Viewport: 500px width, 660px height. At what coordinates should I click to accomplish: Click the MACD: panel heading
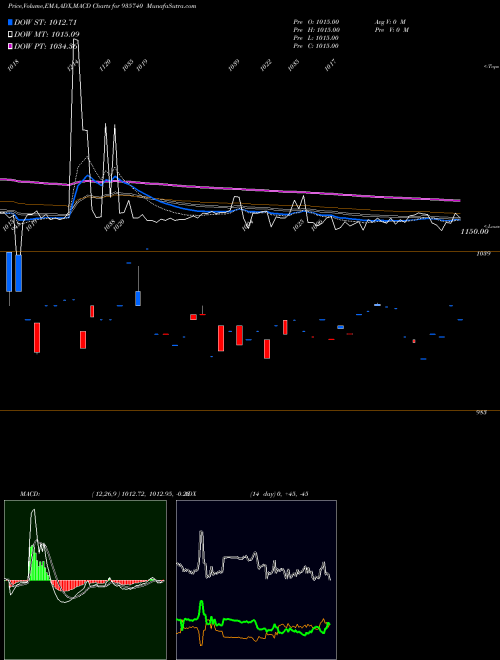(x=30, y=494)
